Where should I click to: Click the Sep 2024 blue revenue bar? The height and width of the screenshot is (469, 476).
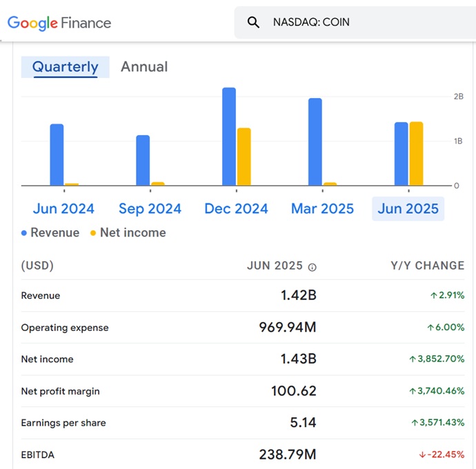click(x=143, y=160)
